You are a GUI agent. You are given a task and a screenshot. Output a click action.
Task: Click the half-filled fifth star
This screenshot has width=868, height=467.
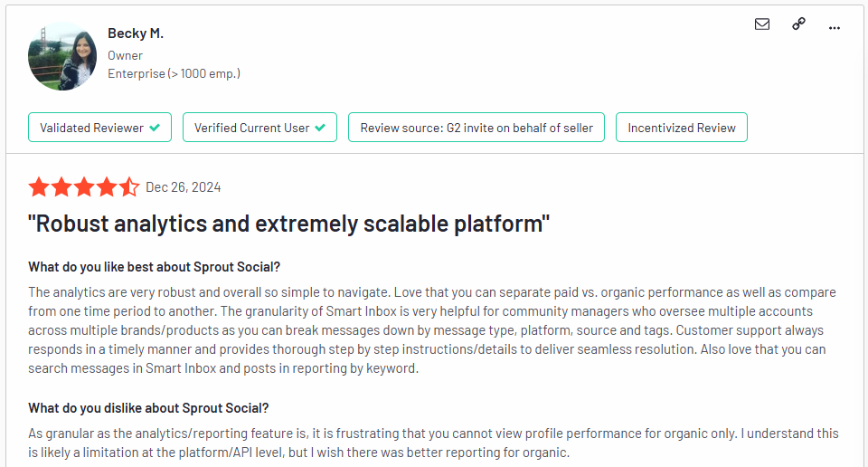click(129, 187)
